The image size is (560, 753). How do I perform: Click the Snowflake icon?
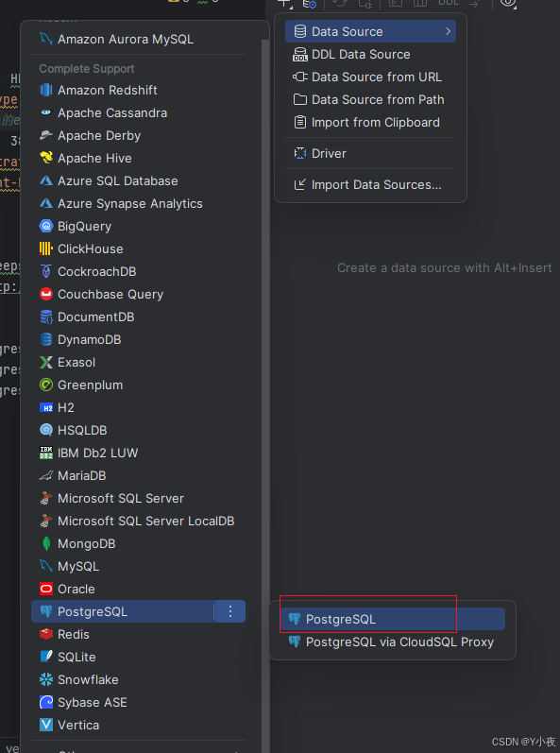tap(46, 679)
